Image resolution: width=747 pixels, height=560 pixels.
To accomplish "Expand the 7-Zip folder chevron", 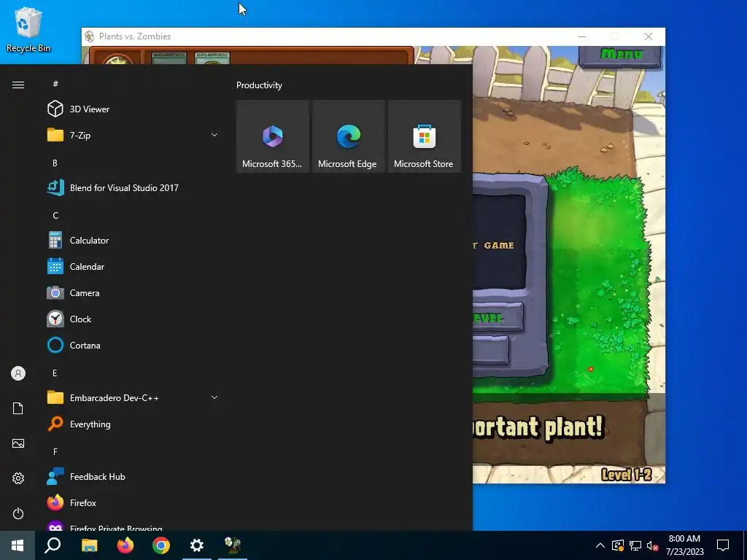I will pos(214,135).
